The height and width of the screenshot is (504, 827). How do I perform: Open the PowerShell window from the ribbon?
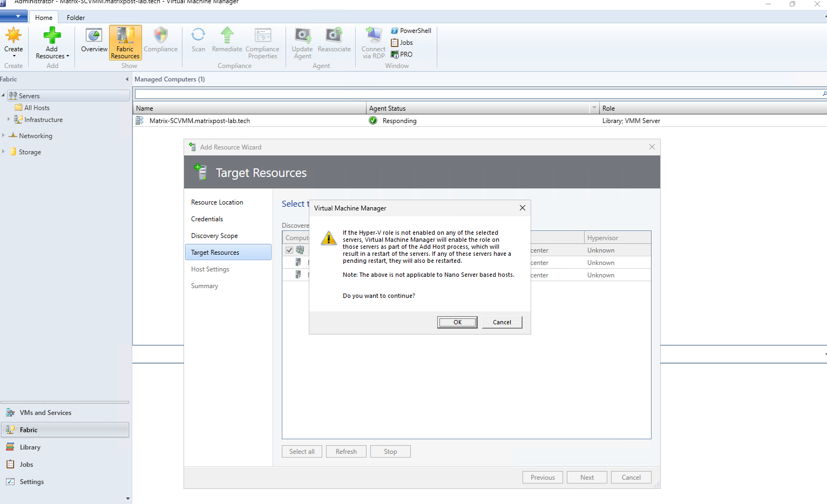click(411, 31)
